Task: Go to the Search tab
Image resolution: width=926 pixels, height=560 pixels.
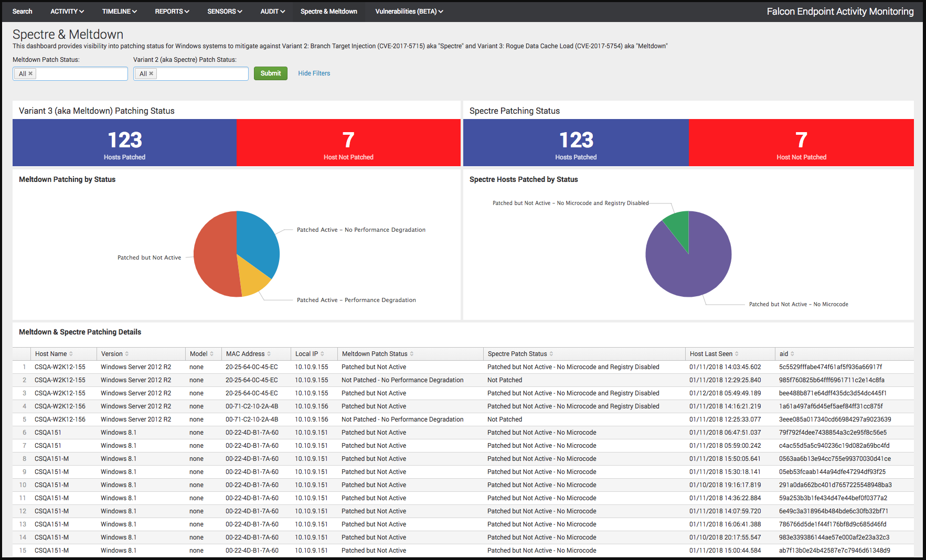Action: 23,11
